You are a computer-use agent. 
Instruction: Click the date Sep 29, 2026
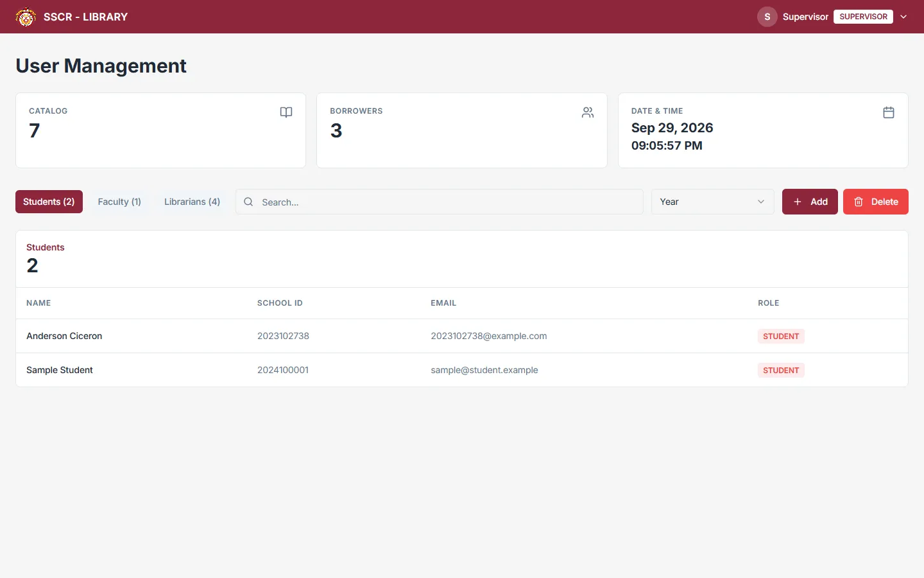click(672, 128)
